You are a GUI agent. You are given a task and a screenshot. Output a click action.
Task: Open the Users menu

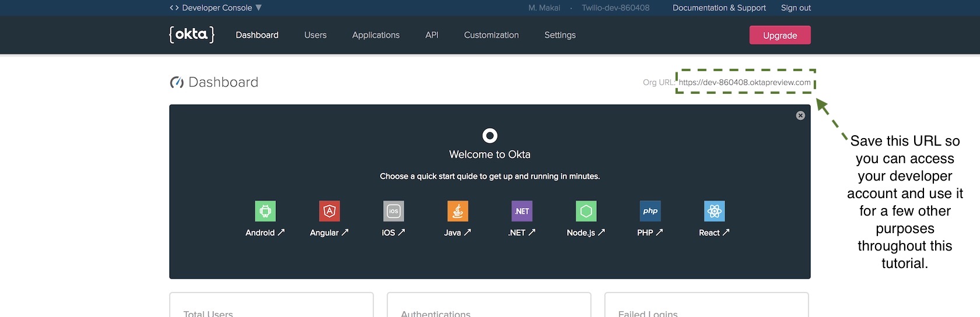(x=316, y=35)
